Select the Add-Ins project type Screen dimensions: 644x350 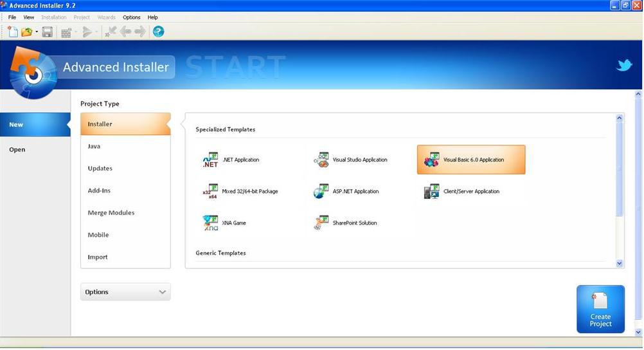[126, 191]
